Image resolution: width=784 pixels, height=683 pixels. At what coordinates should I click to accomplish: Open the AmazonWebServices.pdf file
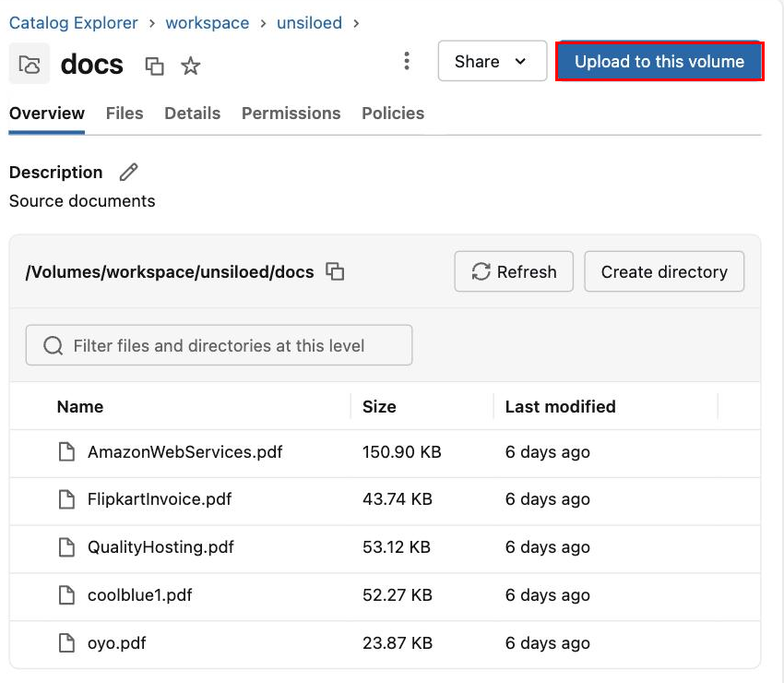(x=185, y=452)
